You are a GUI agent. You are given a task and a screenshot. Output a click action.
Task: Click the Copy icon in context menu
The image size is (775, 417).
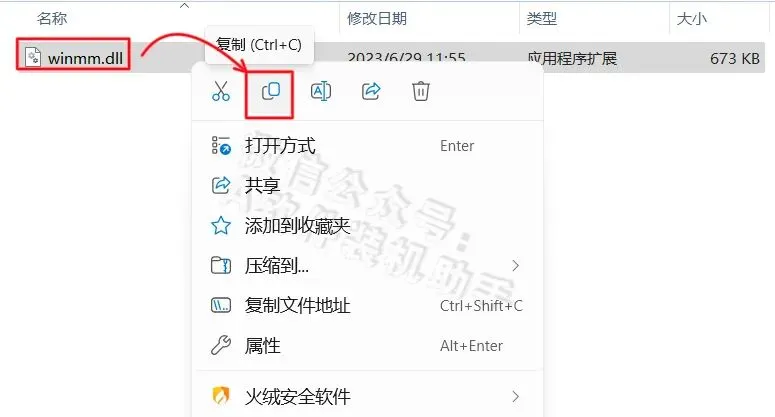[x=271, y=91]
